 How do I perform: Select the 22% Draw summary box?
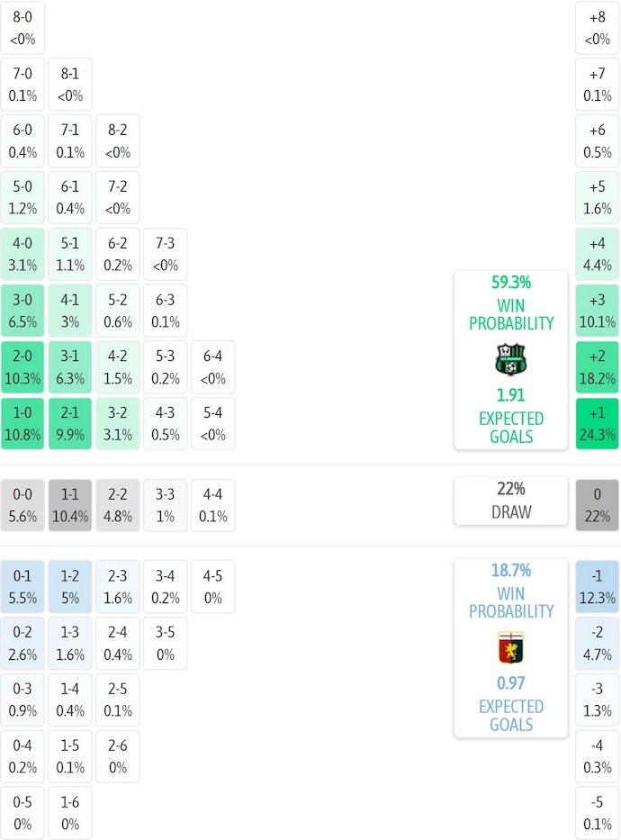tap(510, 501)
